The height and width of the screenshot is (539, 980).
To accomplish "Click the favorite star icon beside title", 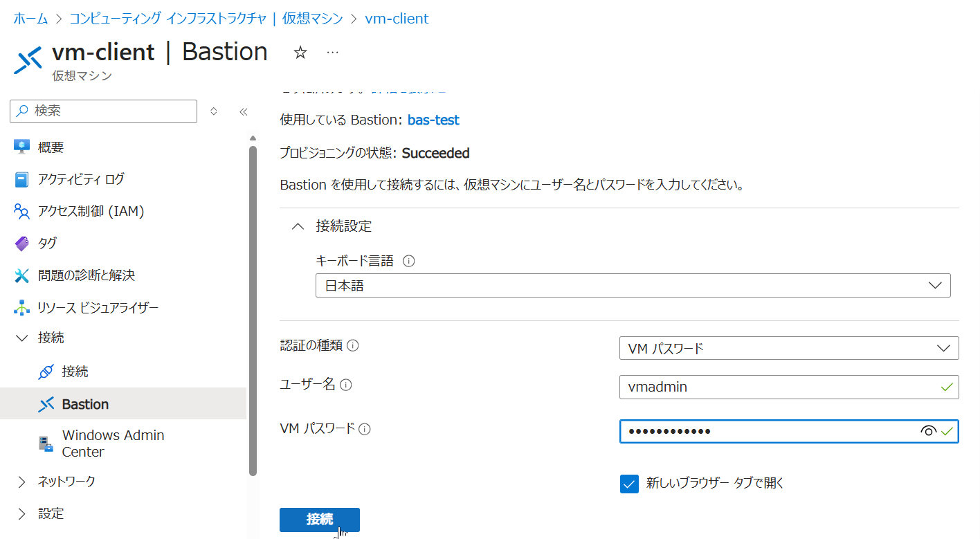I will coord(300,53).
